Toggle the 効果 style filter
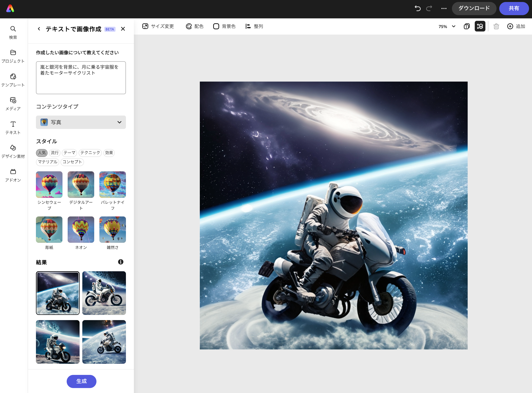 pos(109,153)
